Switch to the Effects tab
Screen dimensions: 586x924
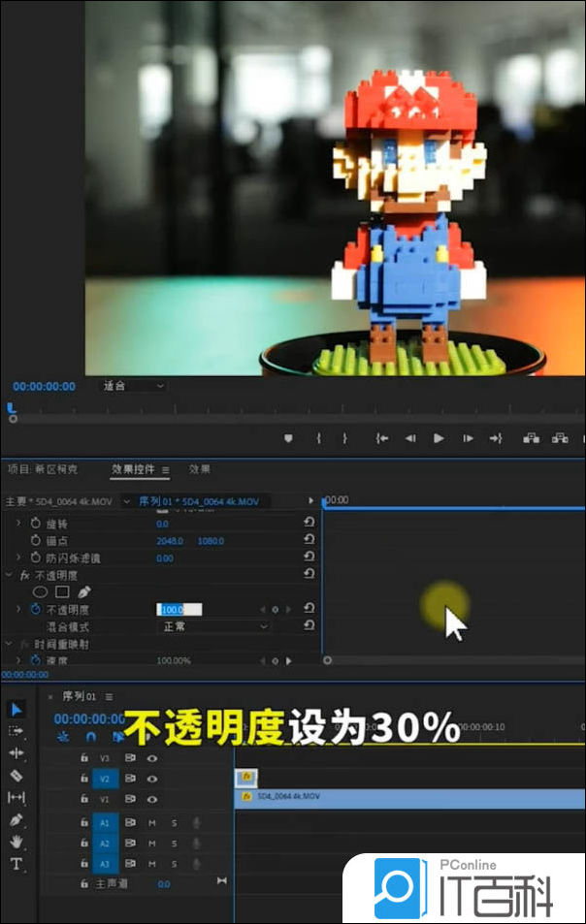(x=199, y=469)
